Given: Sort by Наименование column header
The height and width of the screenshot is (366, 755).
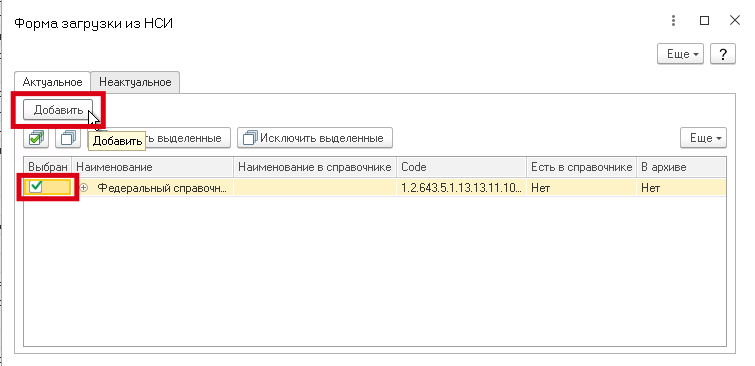Looking at the screenshot, I should click(x=153, y=167).
